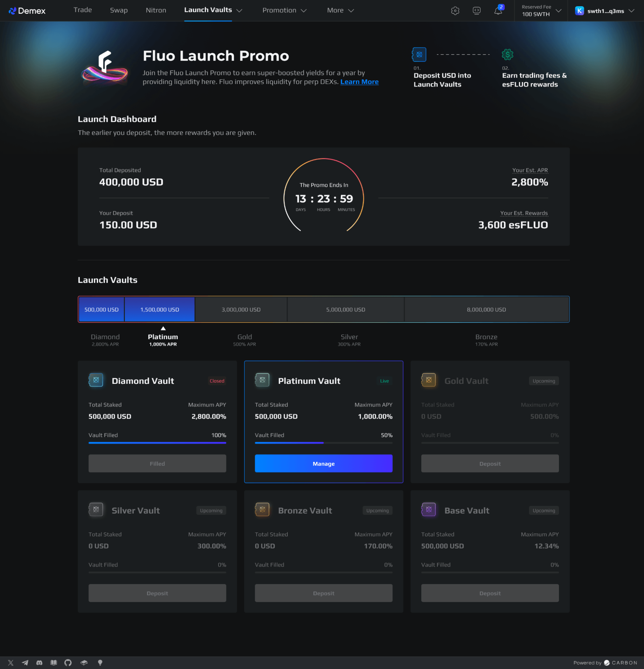This screenshot has height=669, width=644.
Task: Click the Carbon logo in footer
Action: click(621, 663)
